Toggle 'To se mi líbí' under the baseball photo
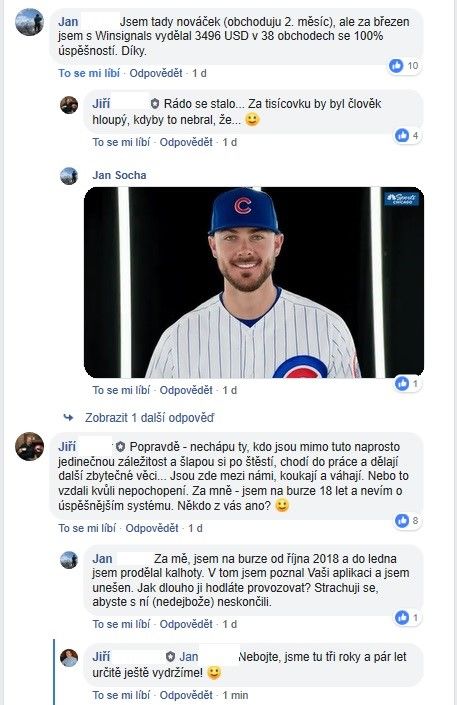The width and height of the screenshot is (457, 705). coord(121,390)
